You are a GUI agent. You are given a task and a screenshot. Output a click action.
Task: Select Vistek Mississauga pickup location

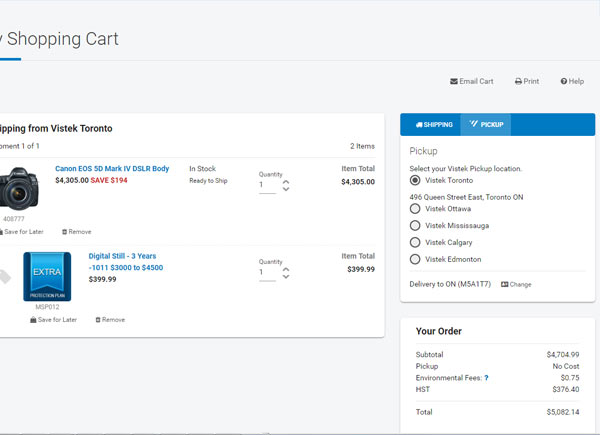point(415,225)
